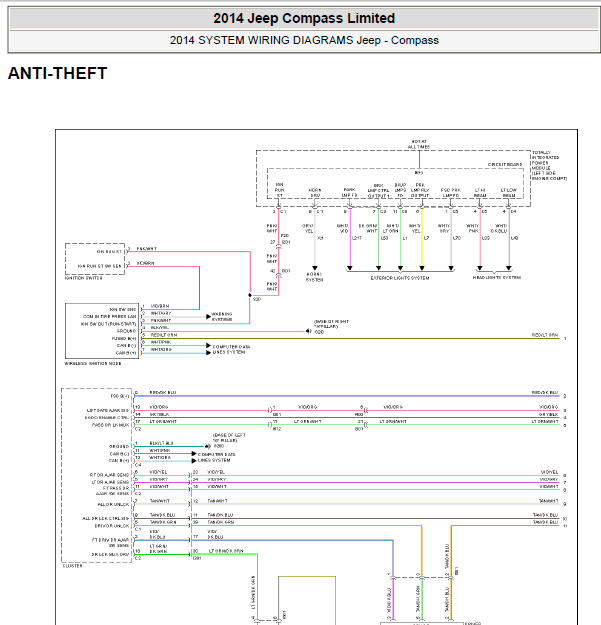Click the 'DRV DR UNLCK' cluster pin label
This screenshot has height=625, width=601.
pos(112,526)
